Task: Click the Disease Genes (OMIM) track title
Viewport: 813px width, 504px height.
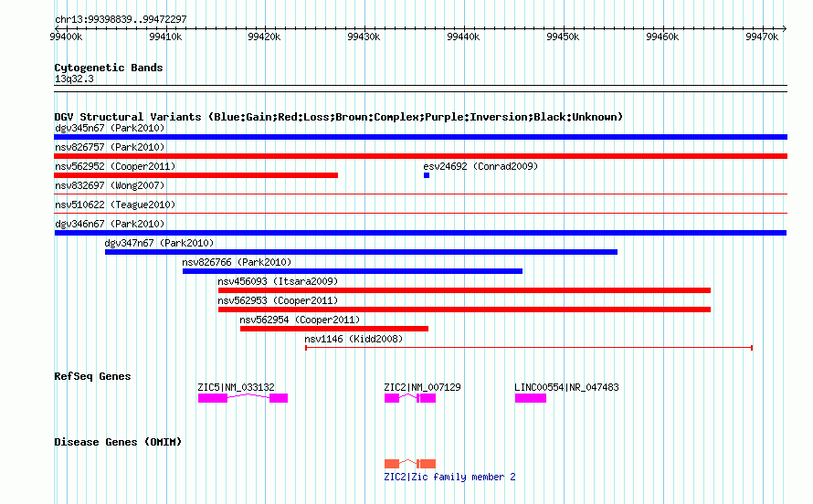Action: point(118,442)
